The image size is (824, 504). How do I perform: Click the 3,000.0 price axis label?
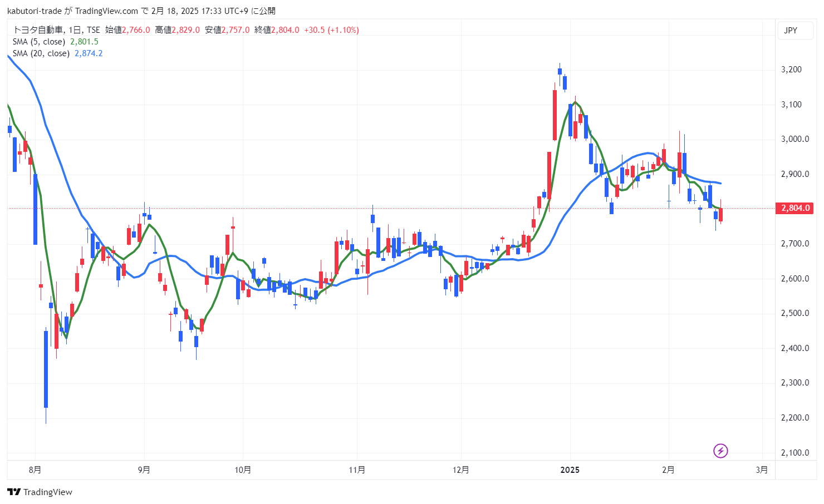click(x=795, y=139)
